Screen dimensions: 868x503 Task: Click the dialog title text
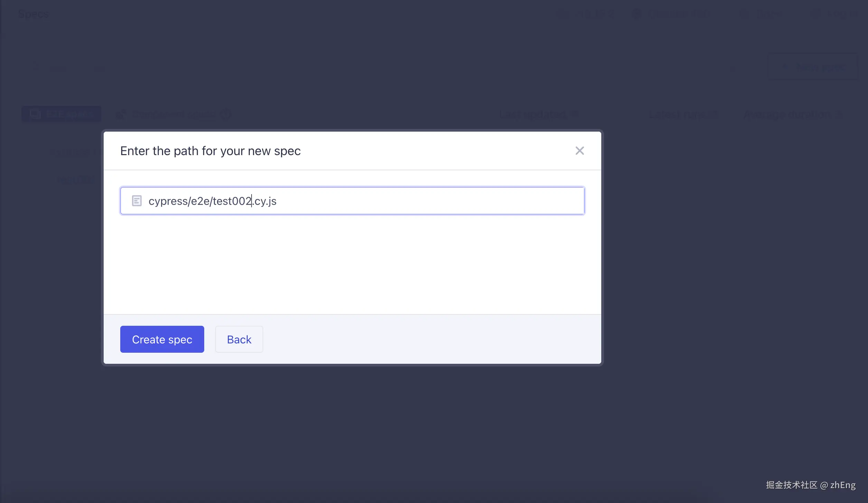(210, 151)
